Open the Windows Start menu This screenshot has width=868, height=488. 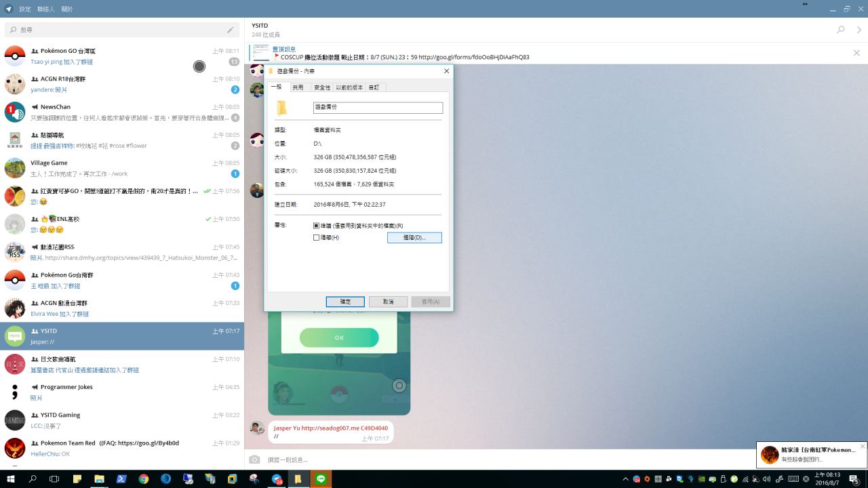[11, 479]
